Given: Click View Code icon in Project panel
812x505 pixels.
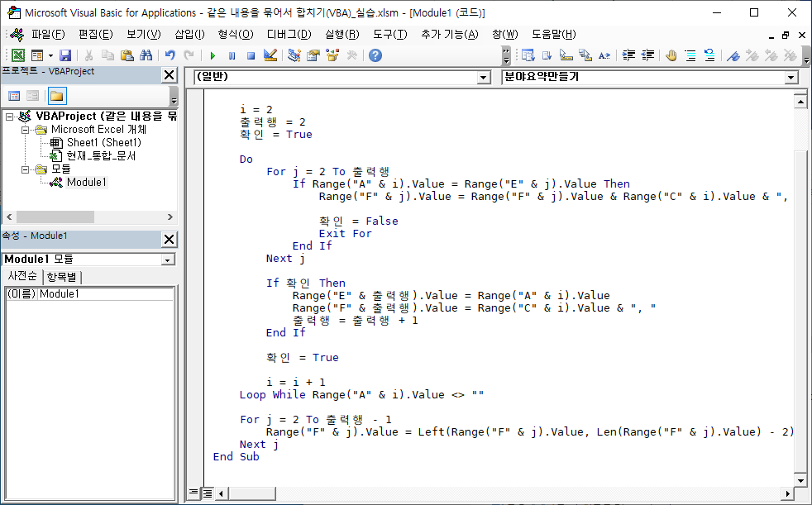Looking at the screenshot, I should (x=15, y=96).
